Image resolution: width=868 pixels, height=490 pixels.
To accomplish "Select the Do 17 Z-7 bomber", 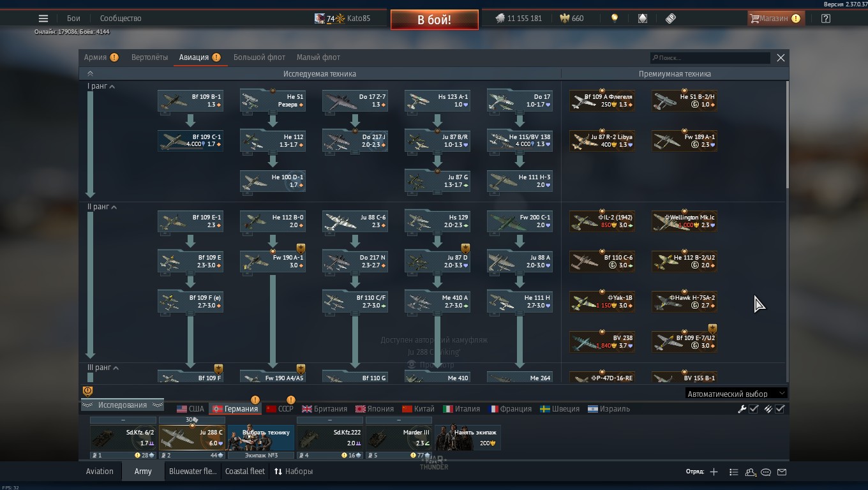I will [355, 101].
